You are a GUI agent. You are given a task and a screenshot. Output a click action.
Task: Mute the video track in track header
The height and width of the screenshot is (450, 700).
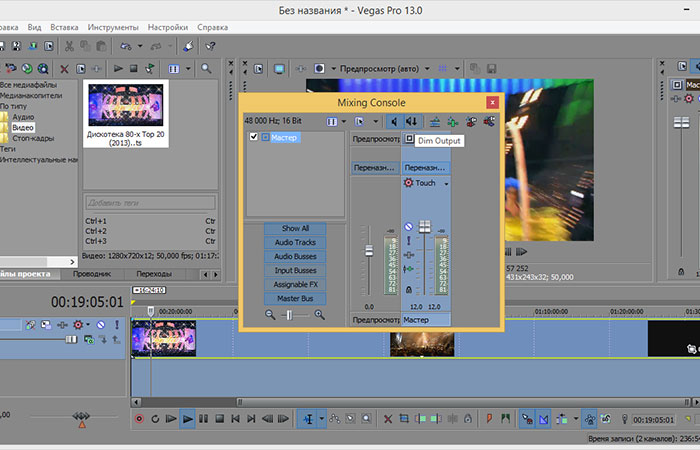coord(101,325)
